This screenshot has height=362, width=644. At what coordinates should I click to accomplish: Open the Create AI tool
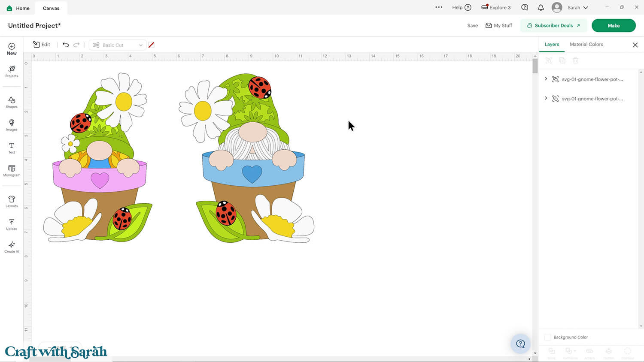click(x=12, y=247)
